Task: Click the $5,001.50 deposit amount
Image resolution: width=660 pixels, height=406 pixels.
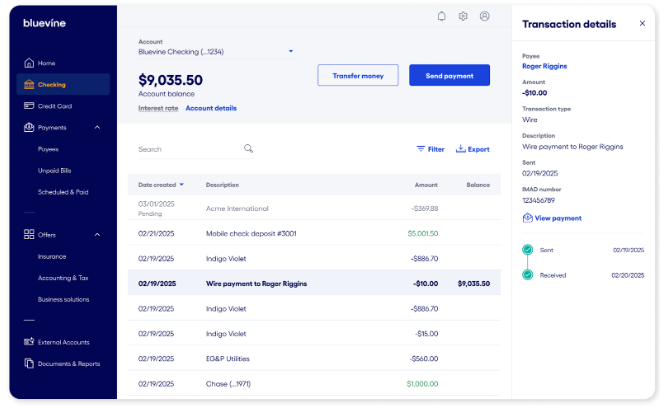Action: pyautogui.click(x=423, y=233)
